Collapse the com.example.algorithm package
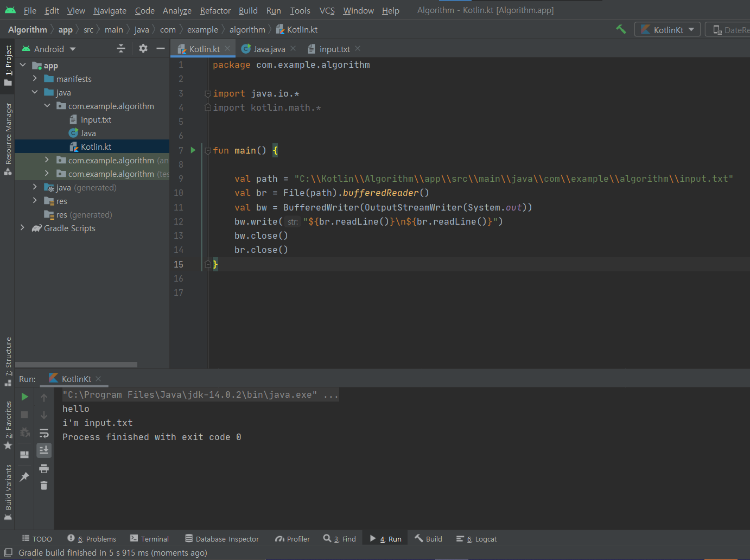 click(x=47, y=106)
